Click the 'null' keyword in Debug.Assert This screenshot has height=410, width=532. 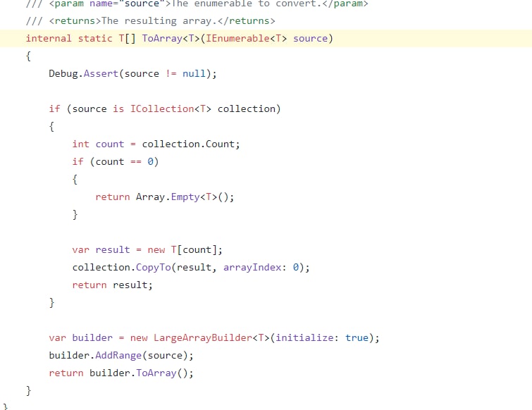tap(194, 73)
